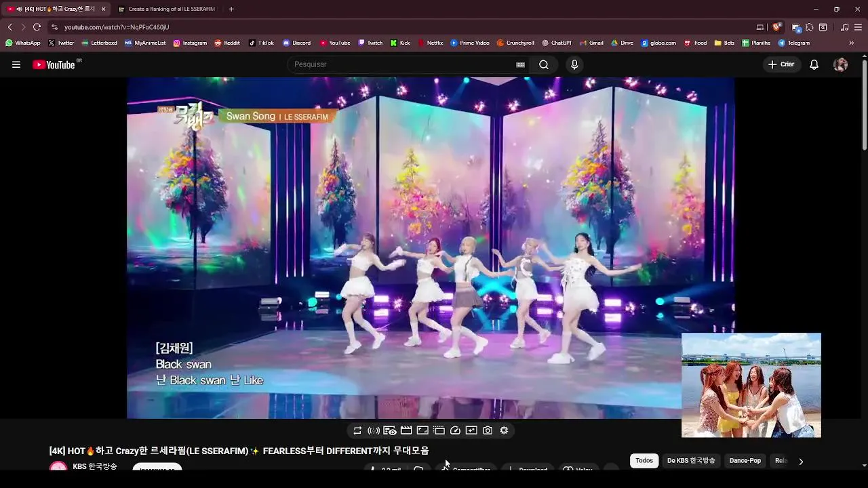Open the Discord bookmark
The width and height of the screenshot is (868, 488).
coord(296,43)
